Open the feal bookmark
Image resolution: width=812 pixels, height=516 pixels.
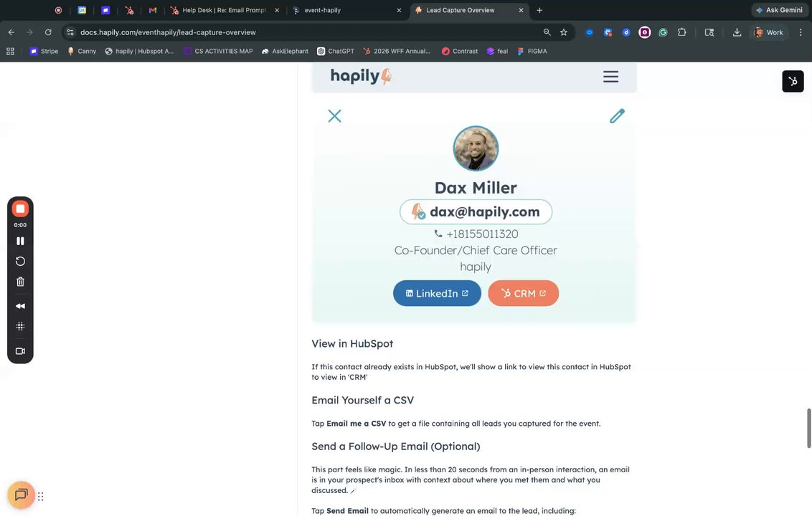tap(497, 51)
